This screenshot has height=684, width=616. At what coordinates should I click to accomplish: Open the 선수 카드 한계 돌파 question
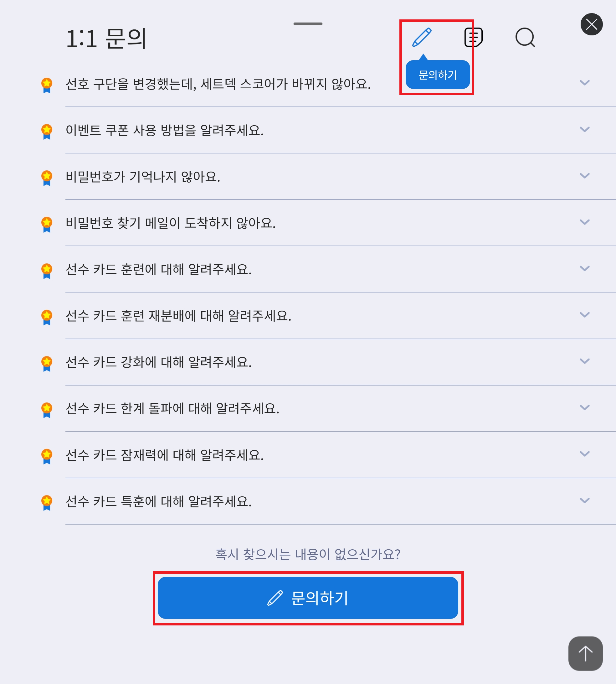(x=172, y=409)
